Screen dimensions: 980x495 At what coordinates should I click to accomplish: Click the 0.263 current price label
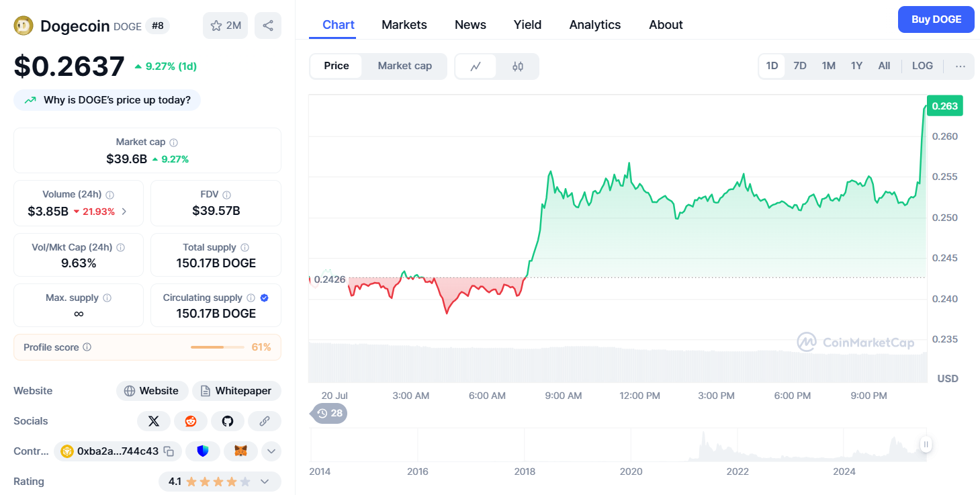click(945, 105)
